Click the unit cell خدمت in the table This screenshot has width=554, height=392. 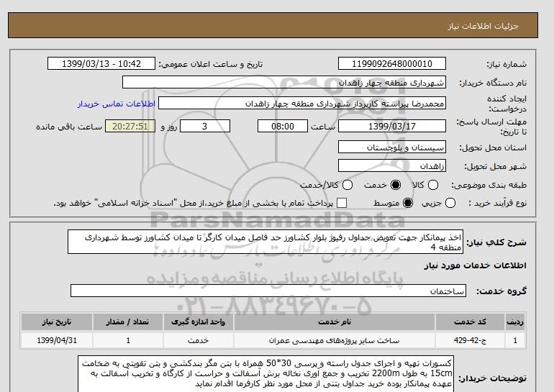point(198,340)
